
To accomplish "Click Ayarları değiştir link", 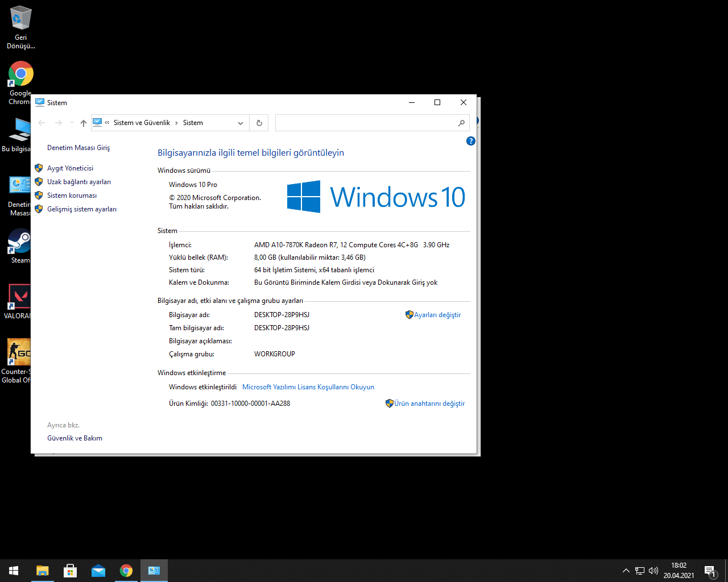I will 437,315.
